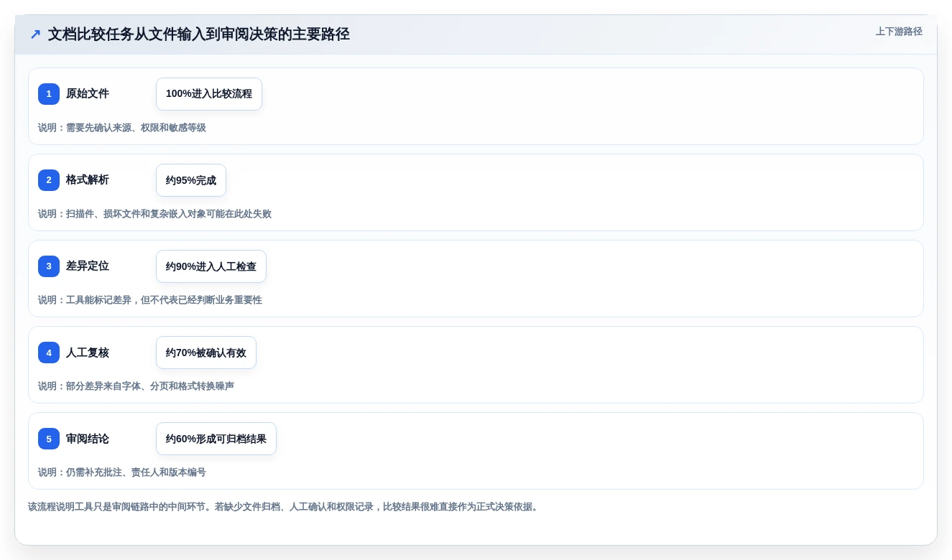
Task: Click the 差异定位 step title
Action: (x=88, y=266)
